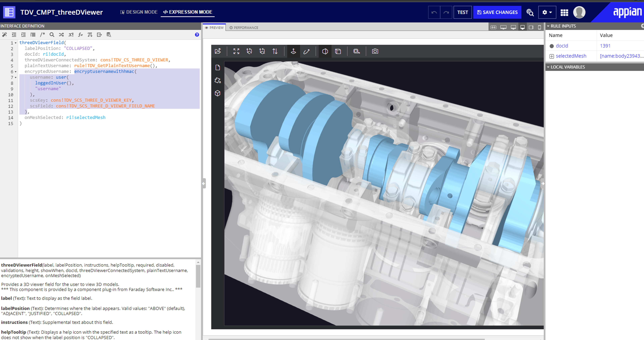Select the active small-desktop preview size

[x=523, y=27]
